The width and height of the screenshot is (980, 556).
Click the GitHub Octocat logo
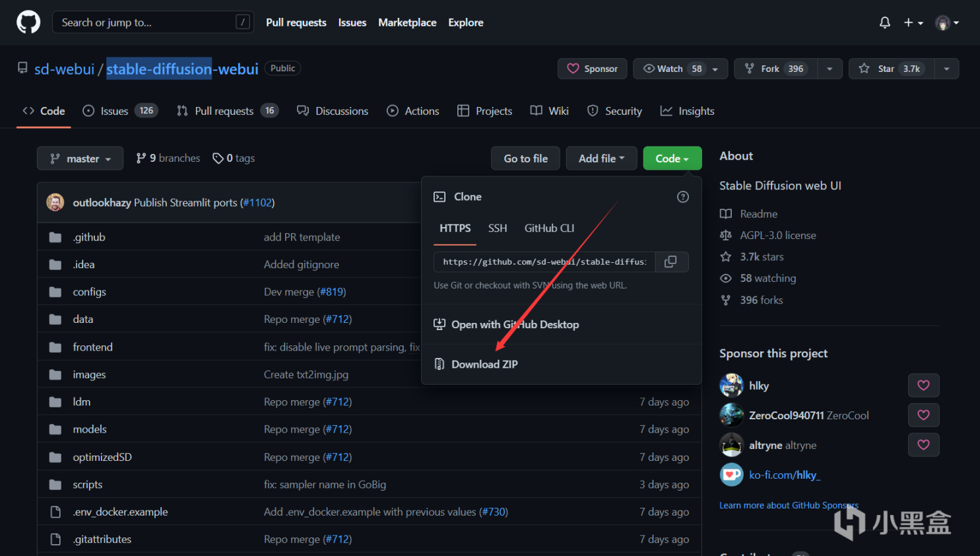28,22
